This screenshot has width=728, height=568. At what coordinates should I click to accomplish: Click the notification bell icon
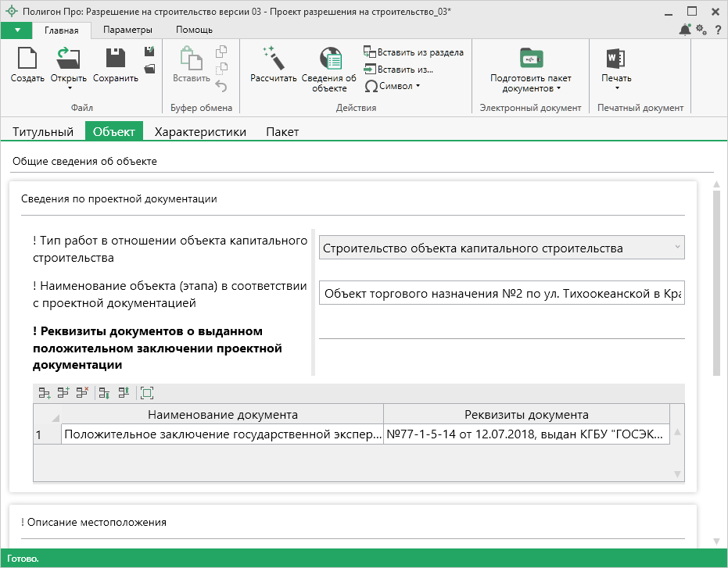coord(685,30)
